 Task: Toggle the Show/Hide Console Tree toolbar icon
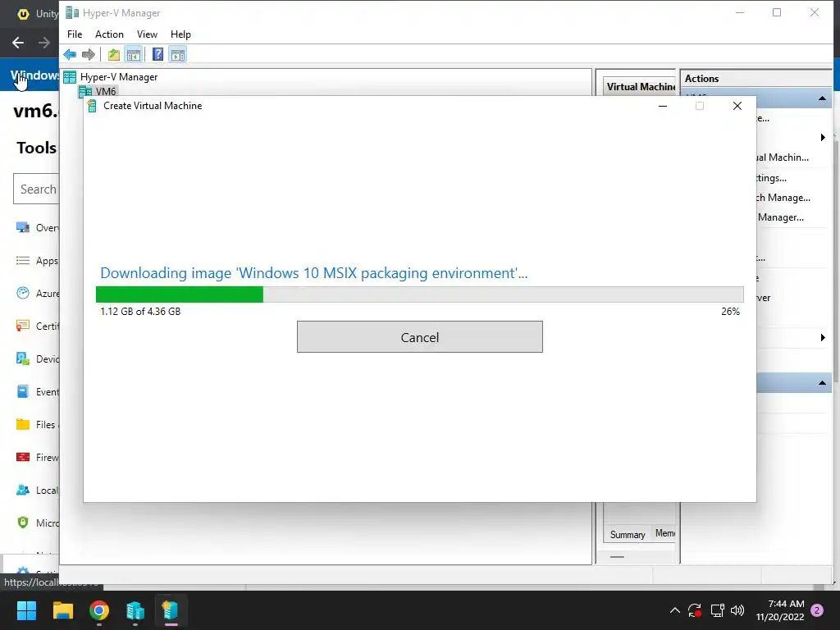coord(134,54)
